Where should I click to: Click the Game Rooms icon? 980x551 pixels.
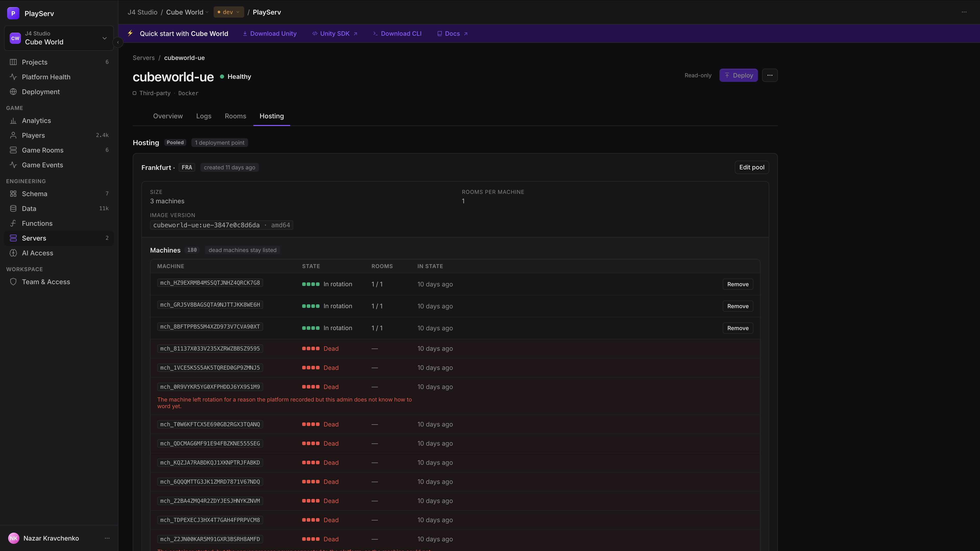click(x=13, y=150)
